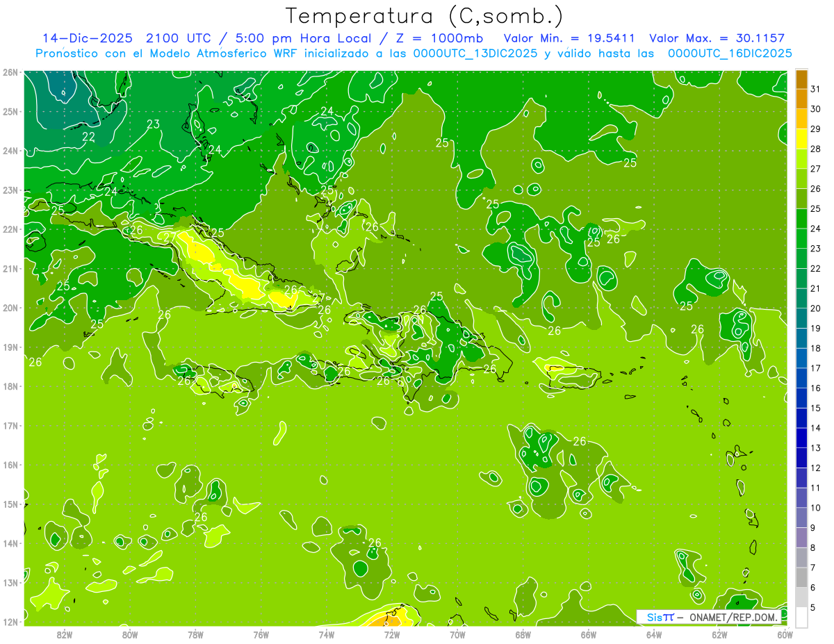Click legend value label "15"
The width and height of the screenshot is (834, 644).
point(816,408)
